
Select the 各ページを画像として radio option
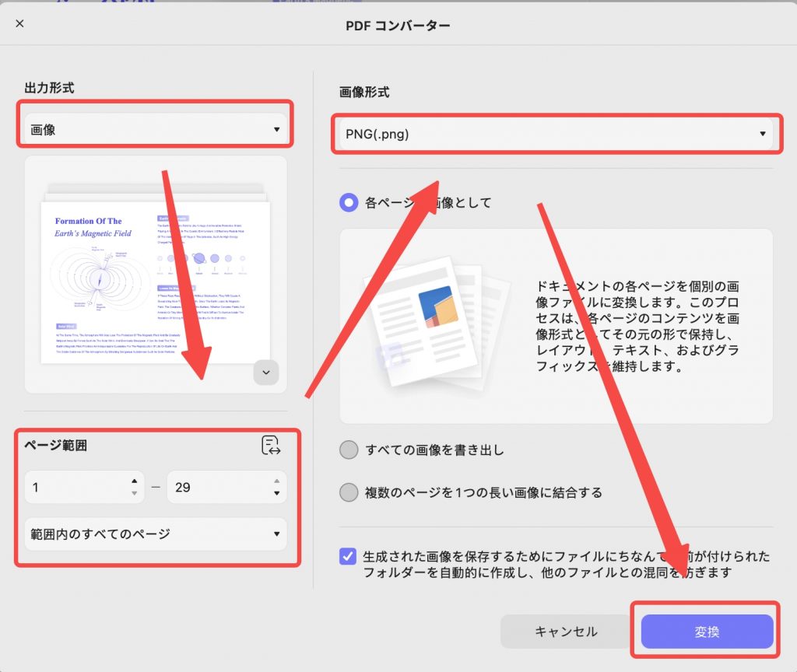pyautogui.click(x=349, y=203)
